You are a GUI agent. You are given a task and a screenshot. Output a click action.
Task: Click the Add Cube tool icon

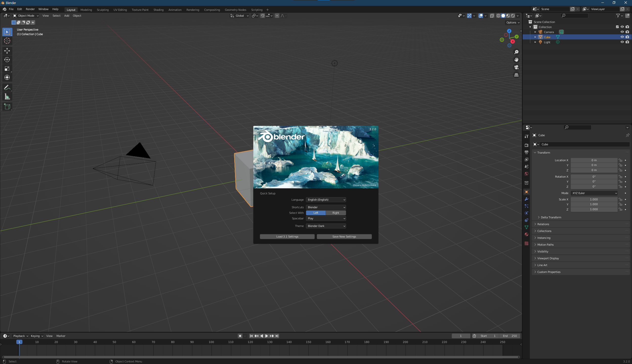[7, 107]
